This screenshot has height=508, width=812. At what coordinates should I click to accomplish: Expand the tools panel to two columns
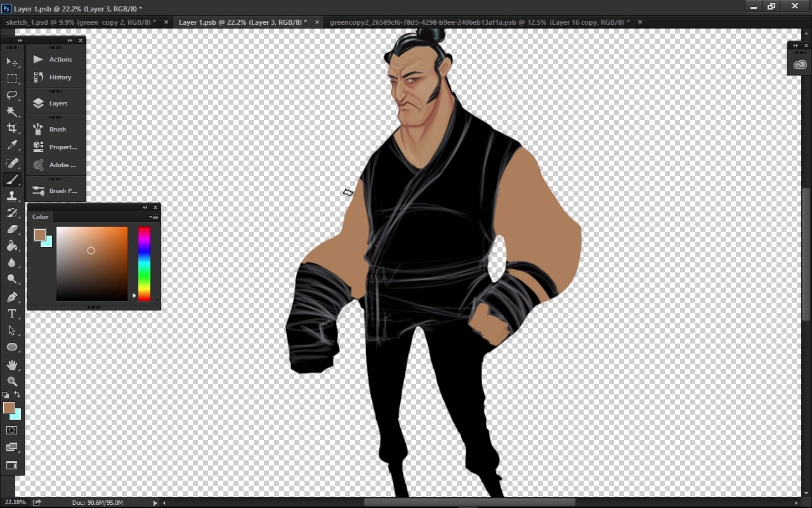click(x=20, y=40)
